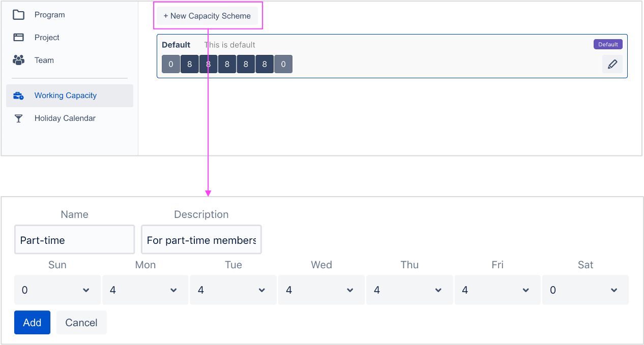Viewport: 644px width, 345px height.
Task: Click the pencil edit icon for Default scheme
Action: [x=612, y=64]
